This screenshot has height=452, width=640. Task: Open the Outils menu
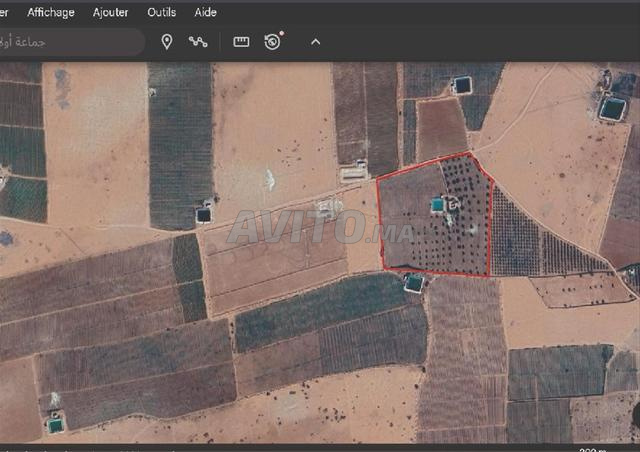[161, 12]
